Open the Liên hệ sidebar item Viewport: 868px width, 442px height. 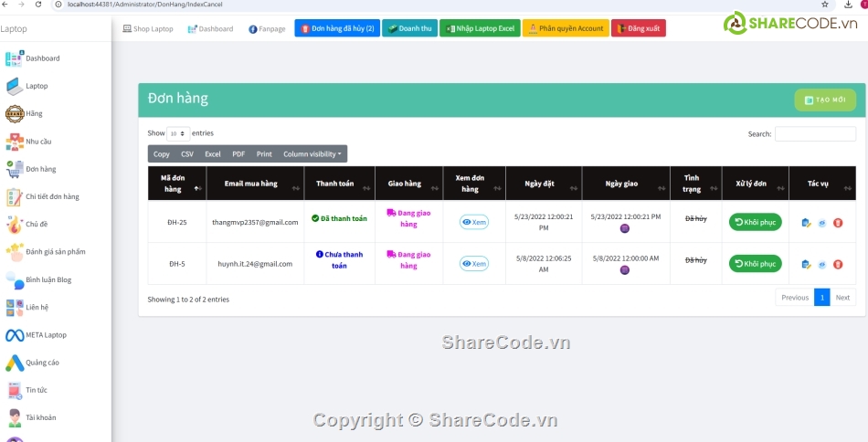[26, 307]
